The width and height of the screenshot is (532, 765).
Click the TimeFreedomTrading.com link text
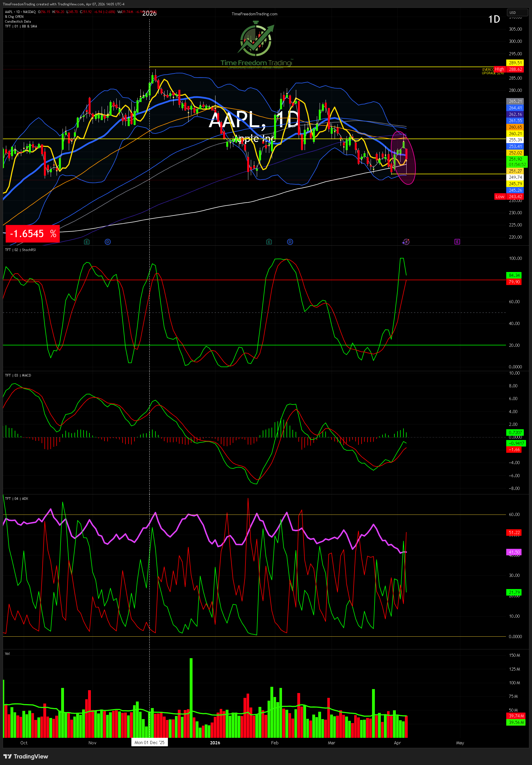(254, 14)
